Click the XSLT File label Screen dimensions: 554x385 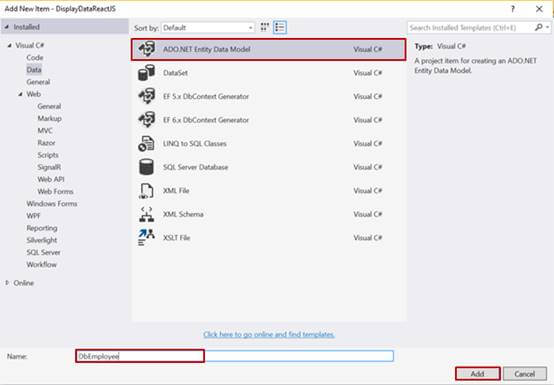[x=176, y=238]
